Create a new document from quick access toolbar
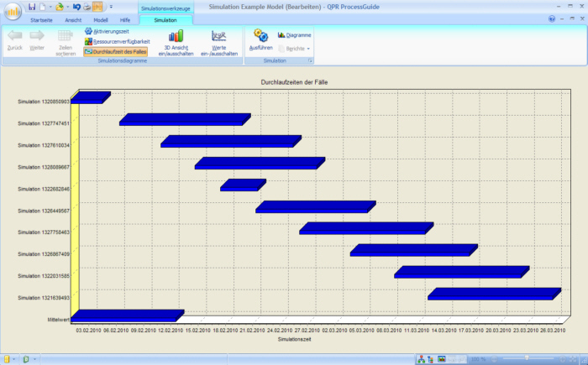The image size is (588, 365). [x=43, y=7]
